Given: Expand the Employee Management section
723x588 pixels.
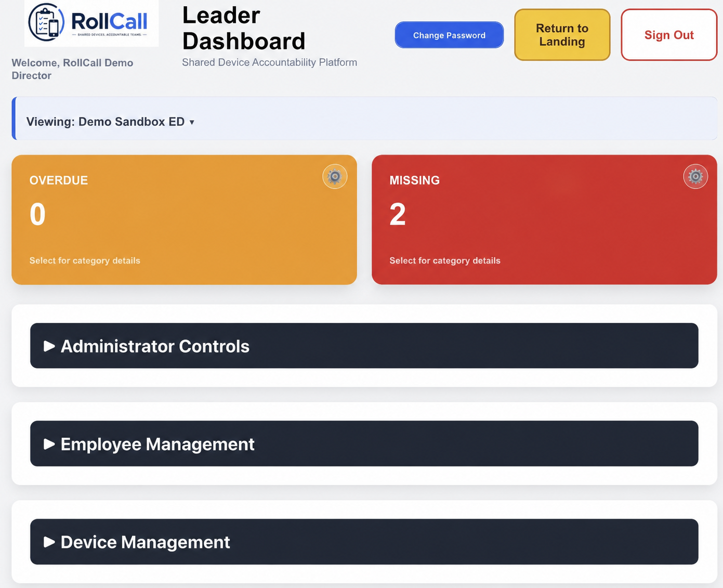Looking at the screenshot, I should (364, 443).
